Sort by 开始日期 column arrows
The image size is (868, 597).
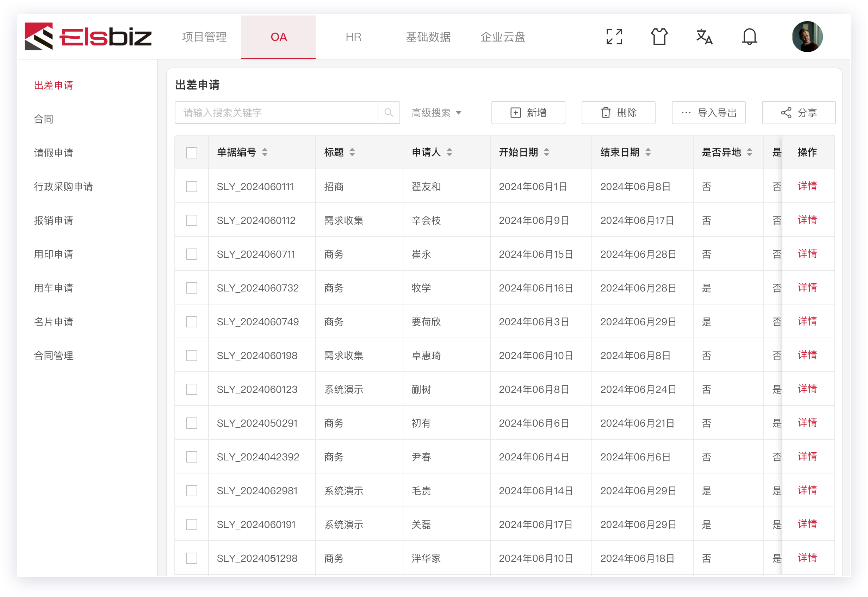click(546, 152)
